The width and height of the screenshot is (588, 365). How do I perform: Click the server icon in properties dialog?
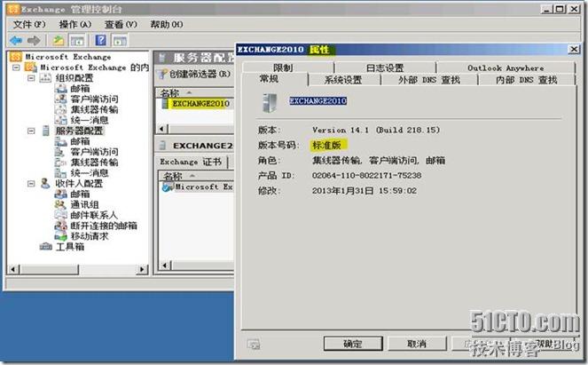click(270, 103)
